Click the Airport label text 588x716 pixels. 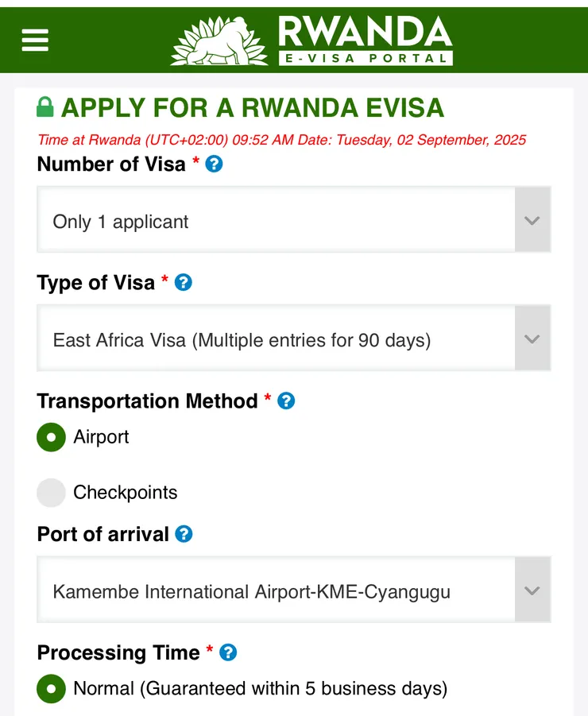[x=101, y=437]
